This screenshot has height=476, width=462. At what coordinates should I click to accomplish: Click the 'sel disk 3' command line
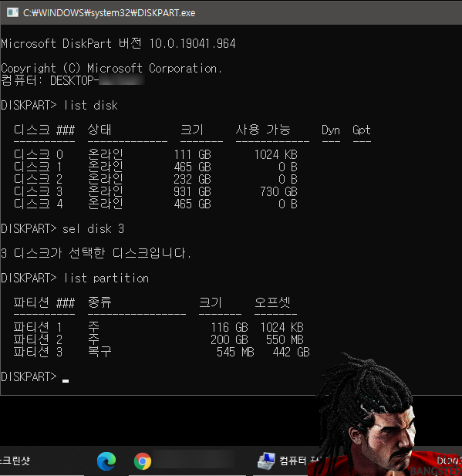tap(62, 228)
